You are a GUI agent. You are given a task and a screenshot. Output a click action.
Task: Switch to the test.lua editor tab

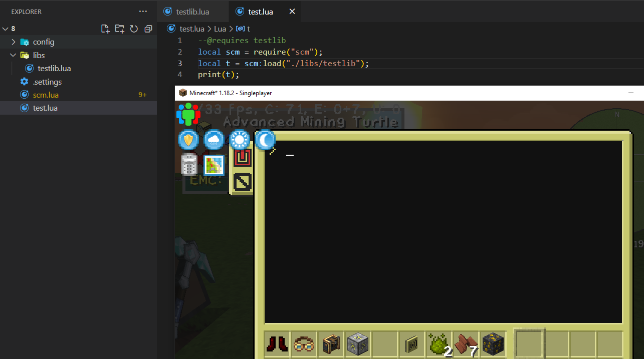(262, 12)
